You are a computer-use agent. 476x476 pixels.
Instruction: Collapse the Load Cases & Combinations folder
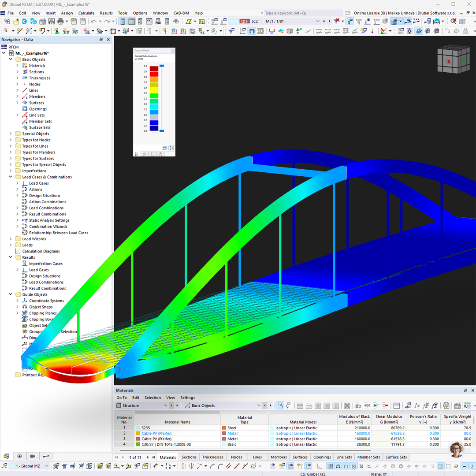pyautogui.click(x=10, y=177)
